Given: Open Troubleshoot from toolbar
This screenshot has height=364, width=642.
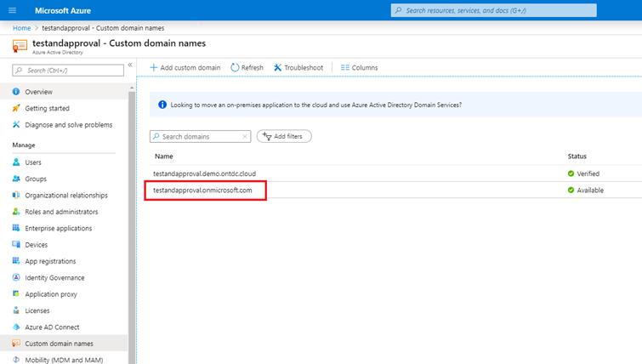Looking at the screenshot, I should tap(298, 67).
